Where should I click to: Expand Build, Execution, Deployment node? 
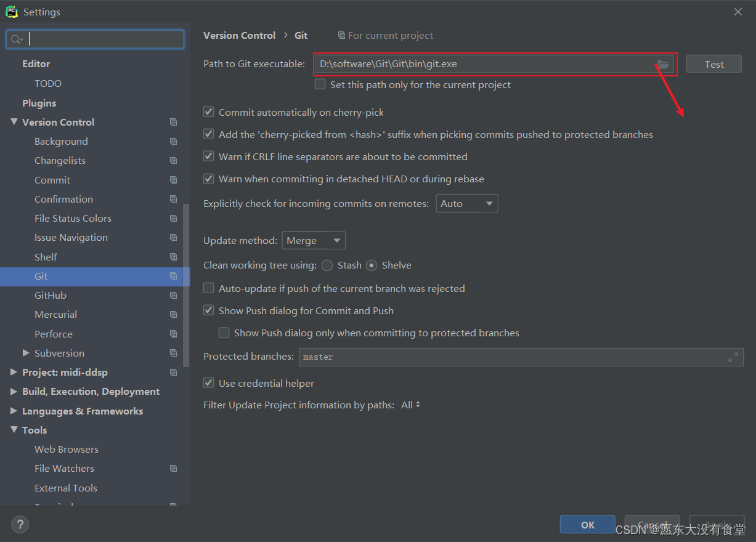(14, 391)
